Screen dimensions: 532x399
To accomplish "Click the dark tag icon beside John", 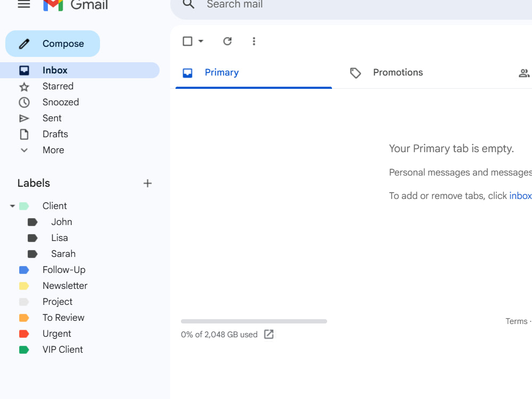I will click(x=32, y=222).
